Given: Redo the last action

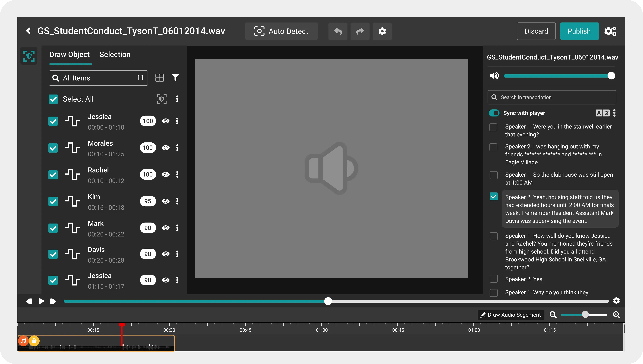Looking at the screenshot, I should 360,31.
